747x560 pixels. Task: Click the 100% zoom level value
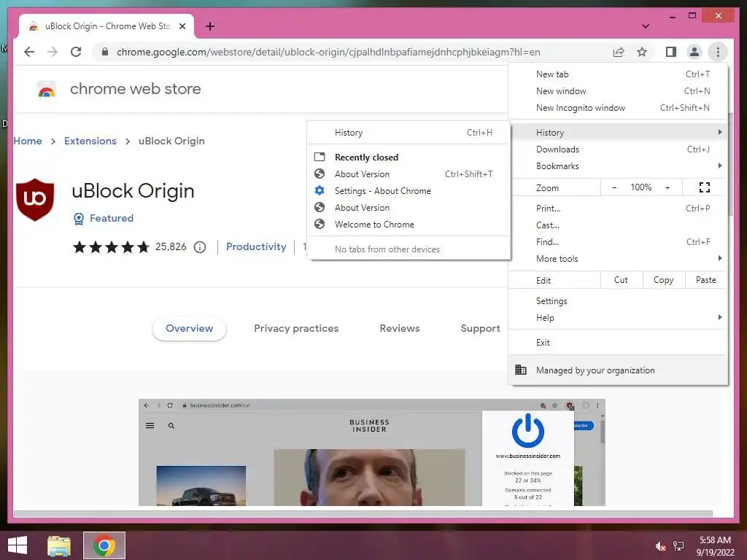pyautogui.click(x=640, y=187)
